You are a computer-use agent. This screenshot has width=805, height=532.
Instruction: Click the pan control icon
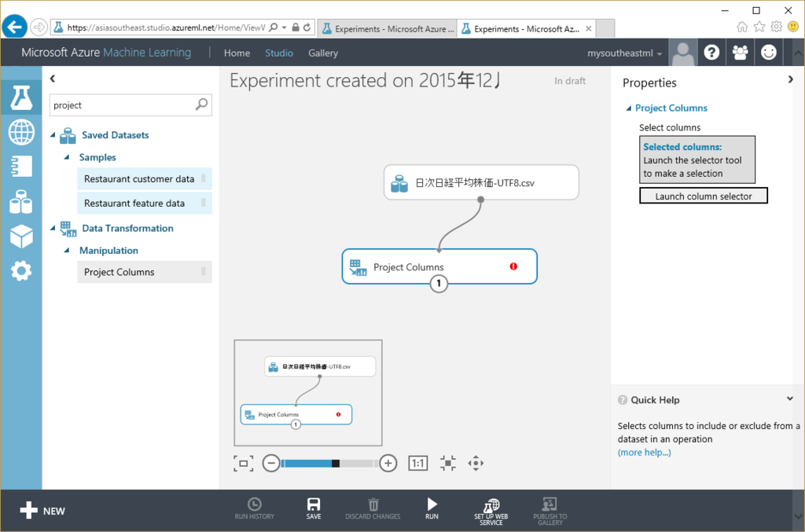point(476,464)
